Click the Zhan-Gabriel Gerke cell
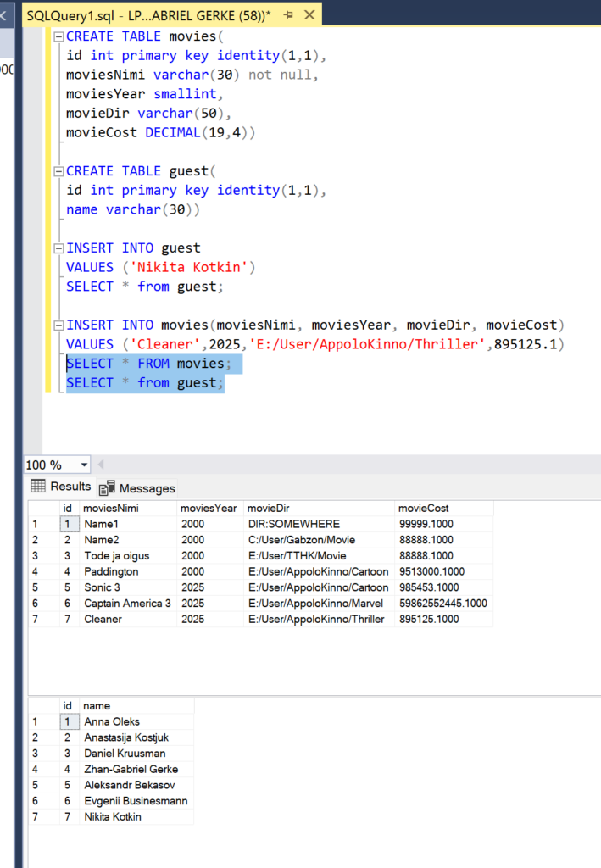This screenshot has height=868, width=601. pyautogui.click(x=136, y=770)
